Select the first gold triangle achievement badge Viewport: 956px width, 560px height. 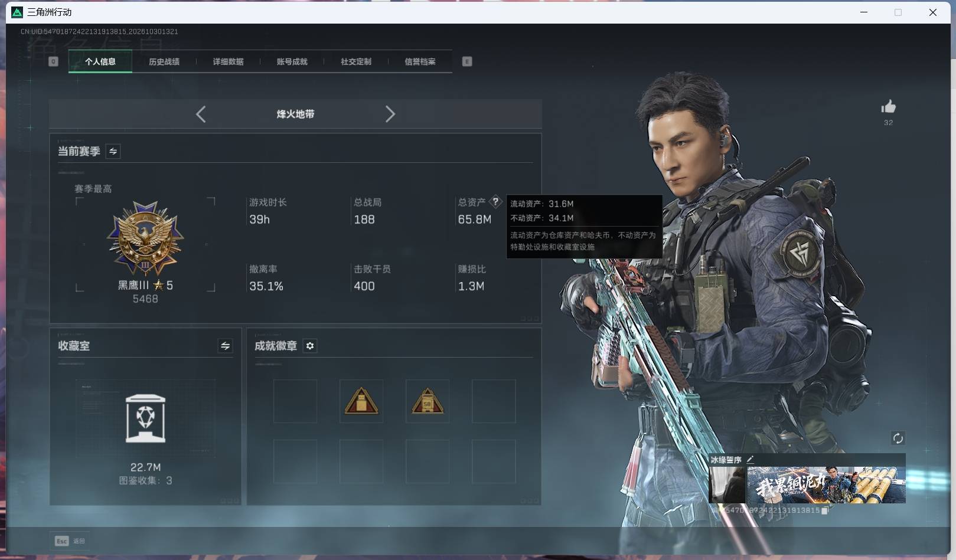pyautogui.click(x=361, y=401)
